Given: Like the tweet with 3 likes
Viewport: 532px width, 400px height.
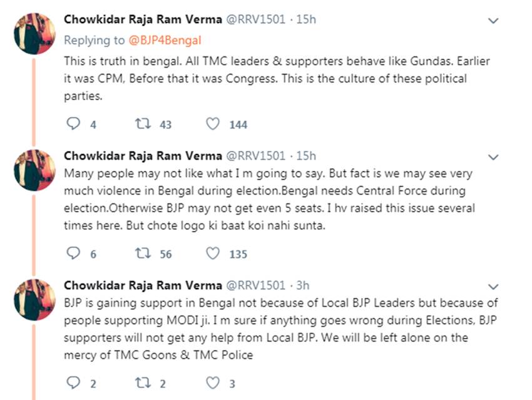Looking at the screenshot, I should (213, 383).
